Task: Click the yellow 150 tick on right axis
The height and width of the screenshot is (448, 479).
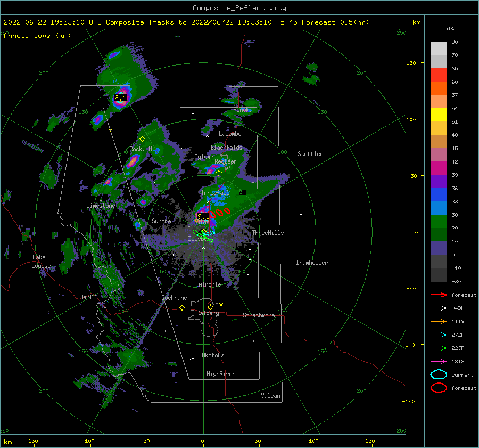Action: [x=411, y=63]
